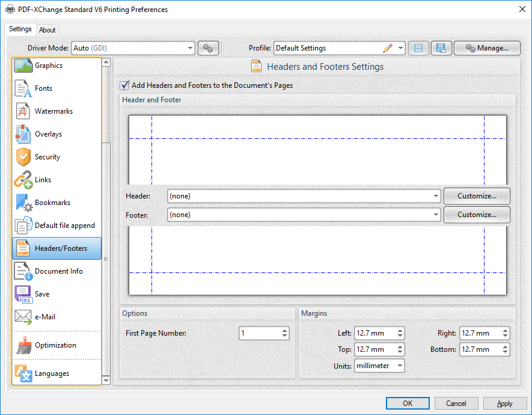The height and width of the screenshot is (415, 532).
Task: Go to the Overlays settings
Action: (57, 134)
